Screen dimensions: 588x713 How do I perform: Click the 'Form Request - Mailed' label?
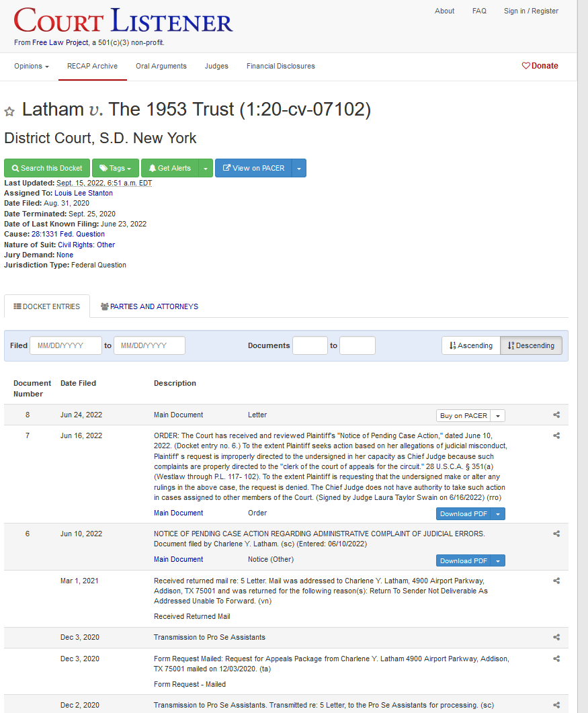pyautogui.click(x=190, y=684)
